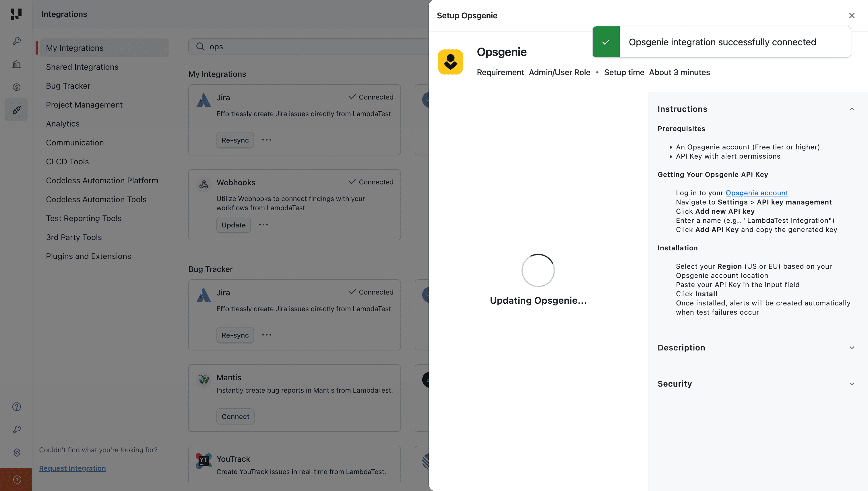
Task: Expand the Security section
Action: (852, 383)
